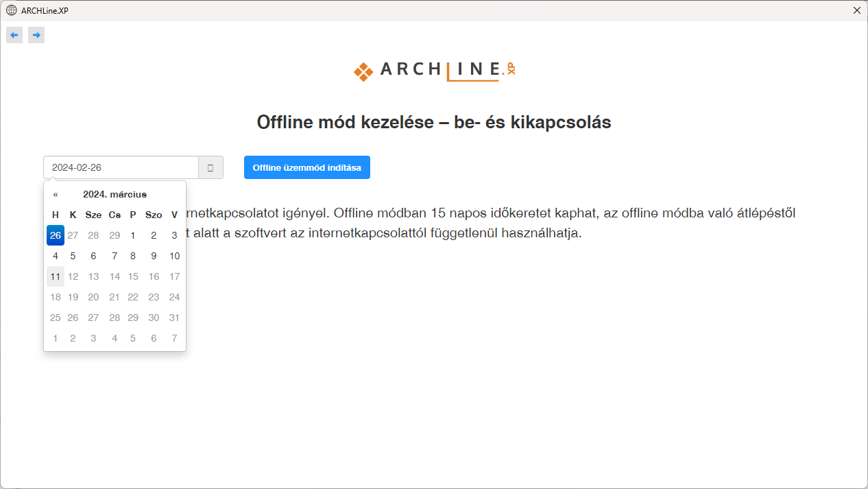Click greyed-out day 24

coord(174,297)
